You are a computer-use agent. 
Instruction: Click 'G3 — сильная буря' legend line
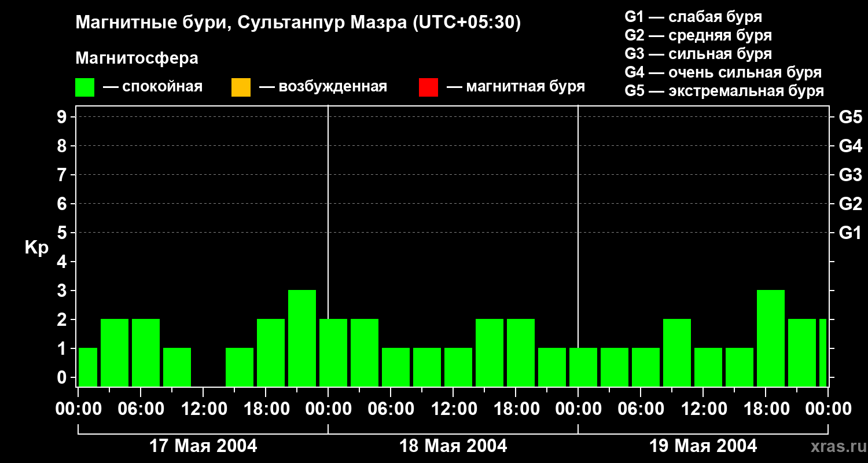pyautogui.click(x=698, y=54)
